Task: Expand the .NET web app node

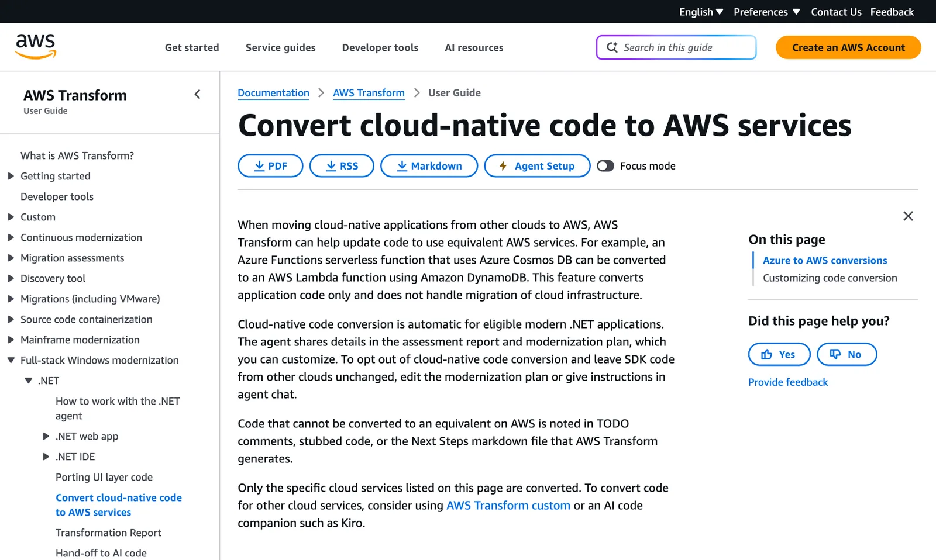Action: click(46, 436)
